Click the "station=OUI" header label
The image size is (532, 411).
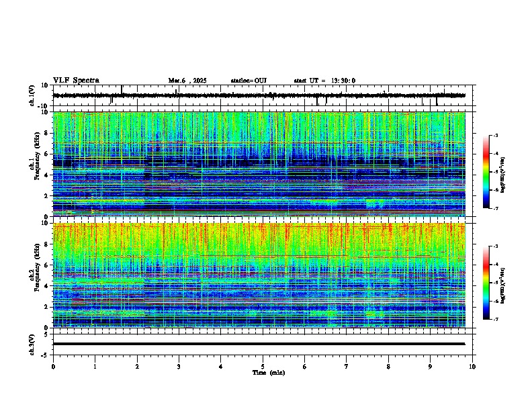coord(249,81)
